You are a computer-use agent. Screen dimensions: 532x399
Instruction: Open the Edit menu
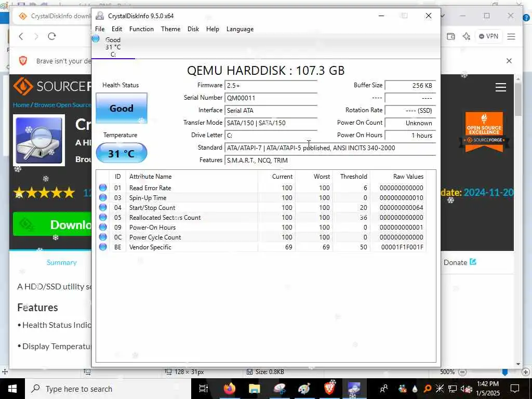tap(117, 29)
